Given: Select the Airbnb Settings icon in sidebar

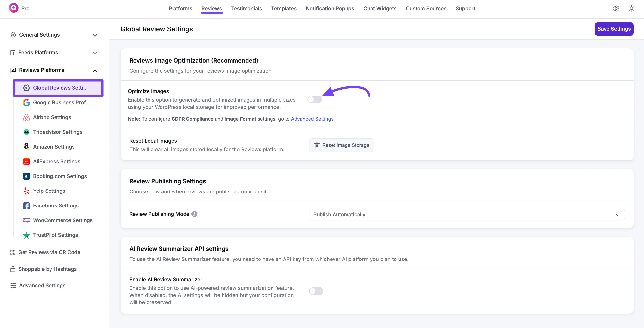Looking at the screenshot, I should point(26,117).
